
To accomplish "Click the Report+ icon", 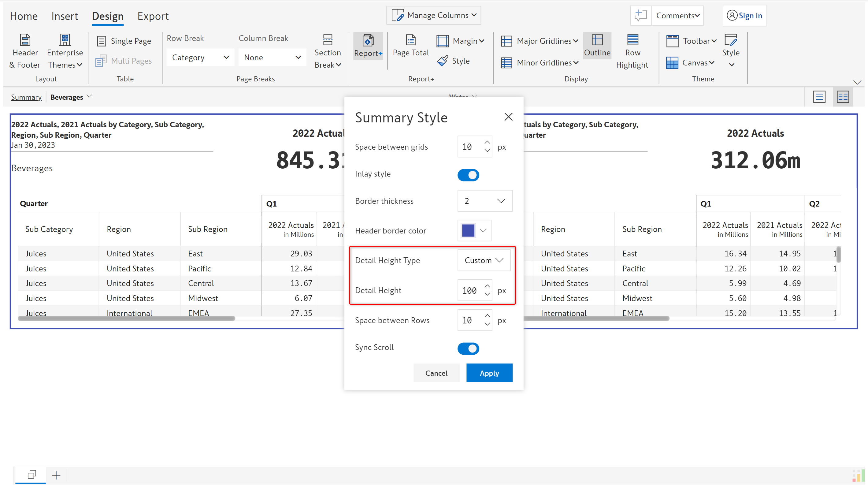I will [368, 41].
